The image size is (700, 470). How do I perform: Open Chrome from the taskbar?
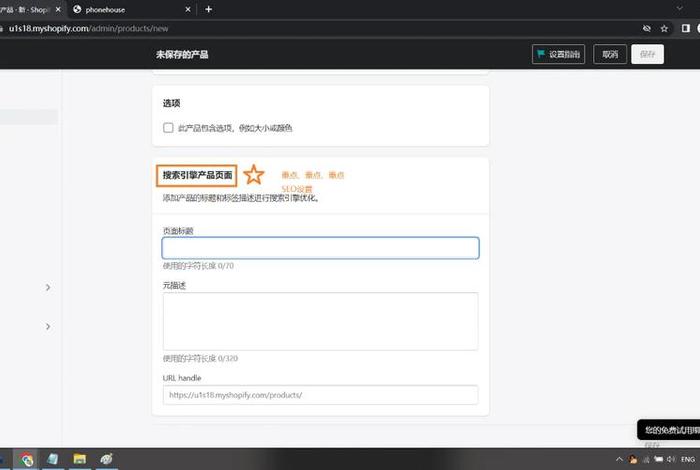click(x=26, y=459)
